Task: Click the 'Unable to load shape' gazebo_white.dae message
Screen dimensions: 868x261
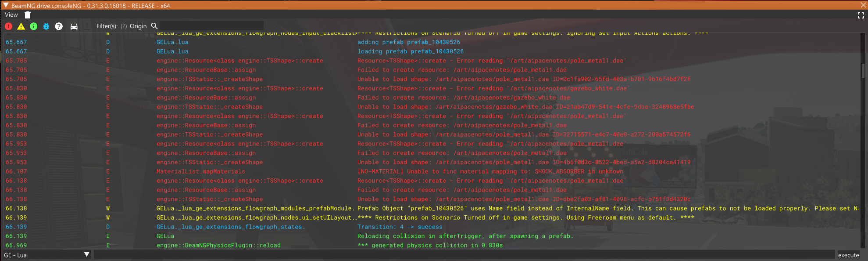Action: [x=525, y=107]
